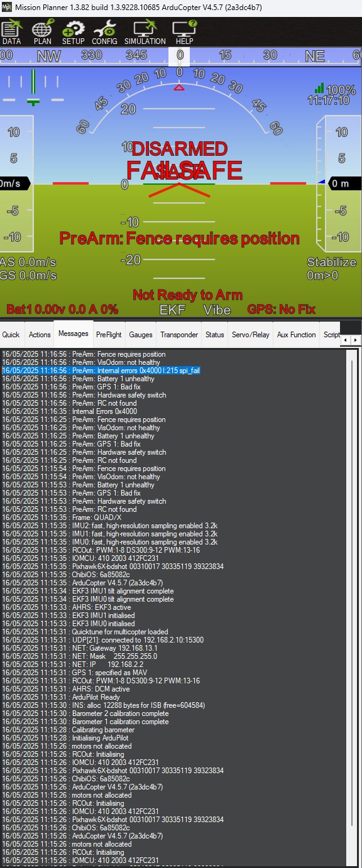The height and width of the screenshot is (868, 362).
Task: Click the green signal strength bars icon
Action: coord(320,89)
